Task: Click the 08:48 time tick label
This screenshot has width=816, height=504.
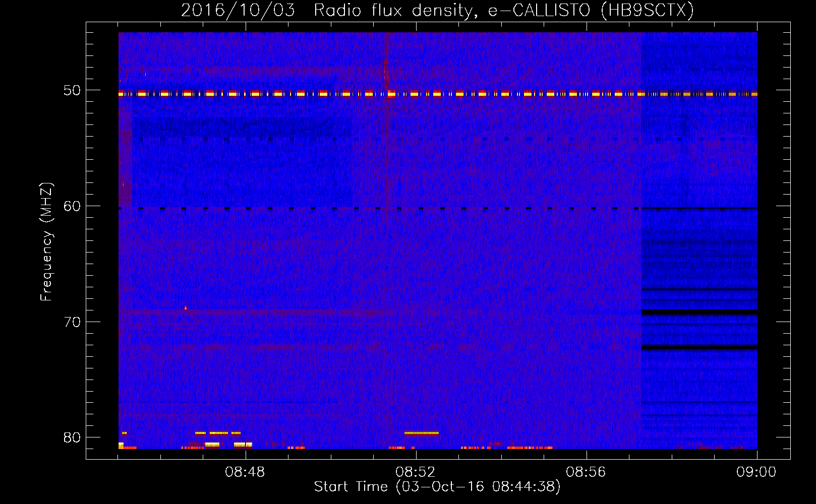Action: pyautogui.click(x=245, y=472)
